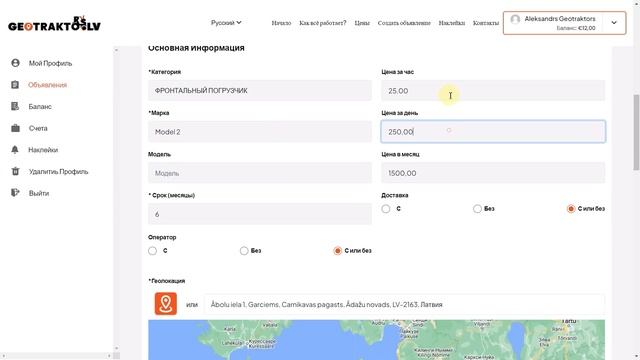Viewport: 640px width, 360px height.
Task: Open the Начало header link
Action: (x=281, y=23)
